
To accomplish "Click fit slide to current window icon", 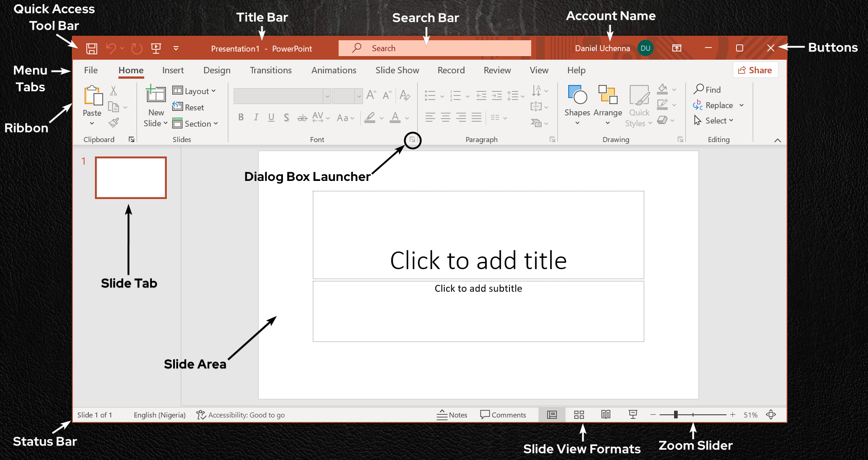I will [771, 415].
